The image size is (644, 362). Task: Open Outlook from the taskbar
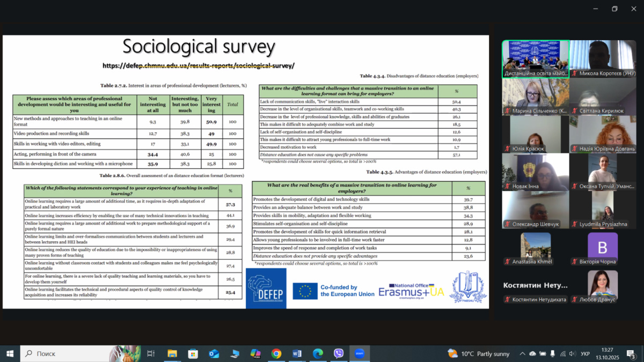pyautogui.click(x=214, y=353)
